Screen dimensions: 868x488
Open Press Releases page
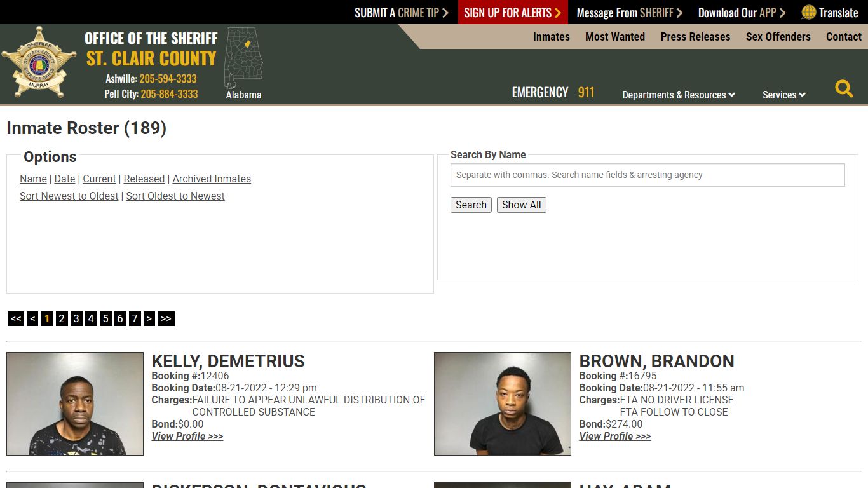tap(695, 37)
